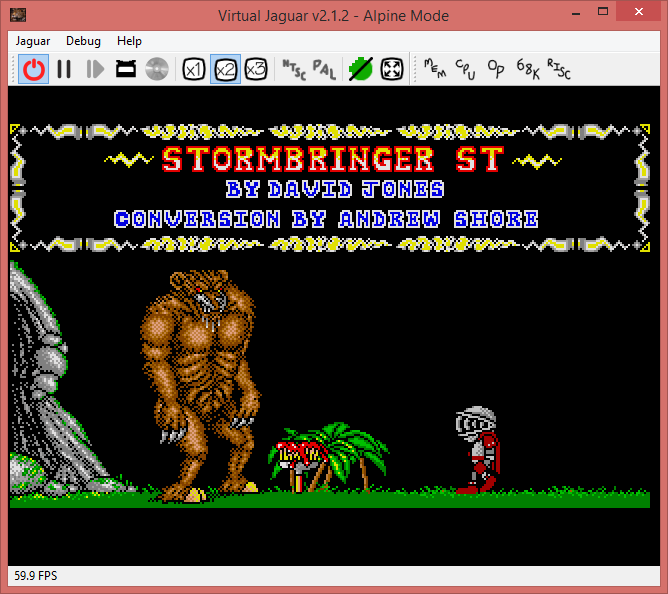Open the Help menu
The height and width of the screenshot is (594, 668).
[x=129, y=41]
